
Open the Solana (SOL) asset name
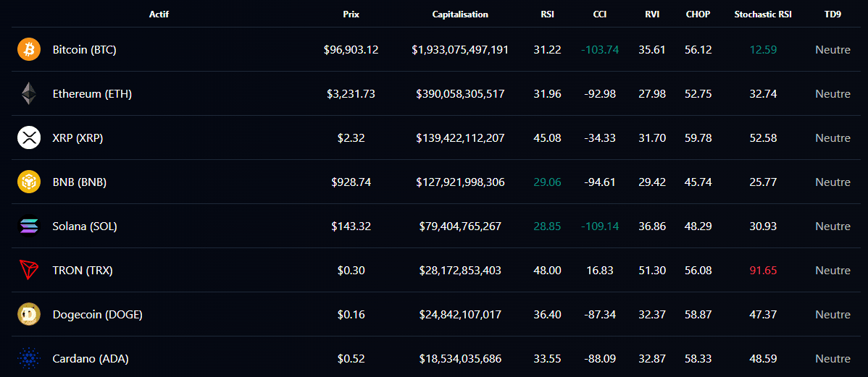point(85,226)
